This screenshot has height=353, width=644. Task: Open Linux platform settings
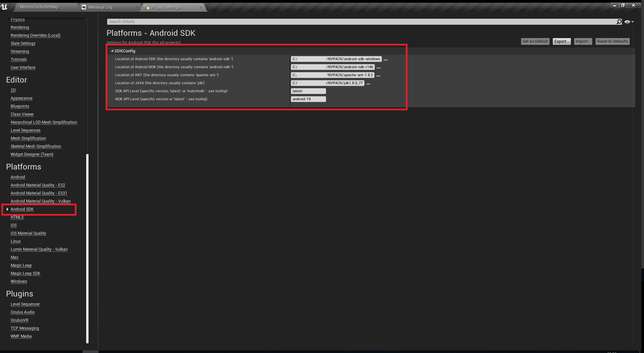point(16,242)
